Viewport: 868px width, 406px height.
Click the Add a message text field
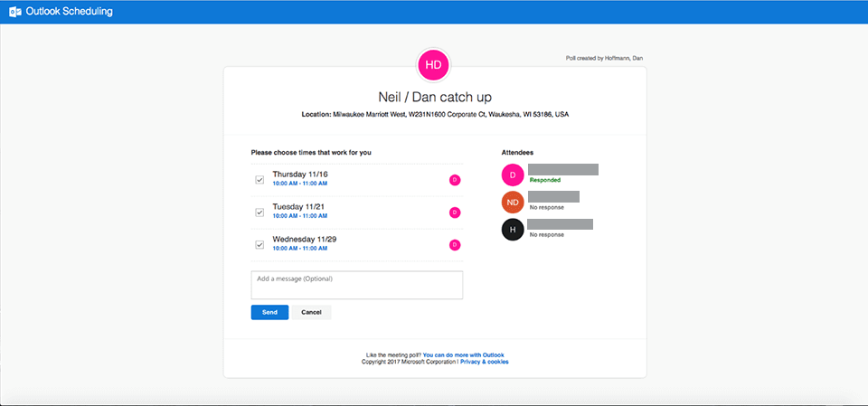[x=356, y=285]
